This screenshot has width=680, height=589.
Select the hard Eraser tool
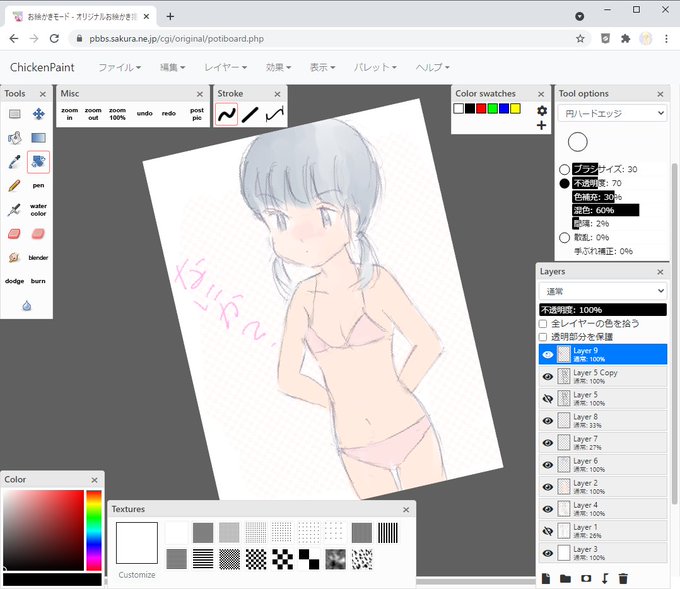click(x=15, y=234)
